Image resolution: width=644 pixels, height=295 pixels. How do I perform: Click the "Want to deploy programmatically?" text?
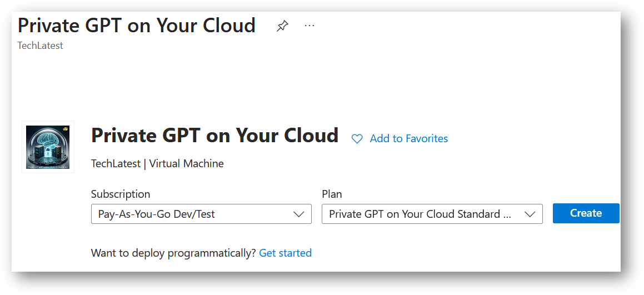point(173,253)
